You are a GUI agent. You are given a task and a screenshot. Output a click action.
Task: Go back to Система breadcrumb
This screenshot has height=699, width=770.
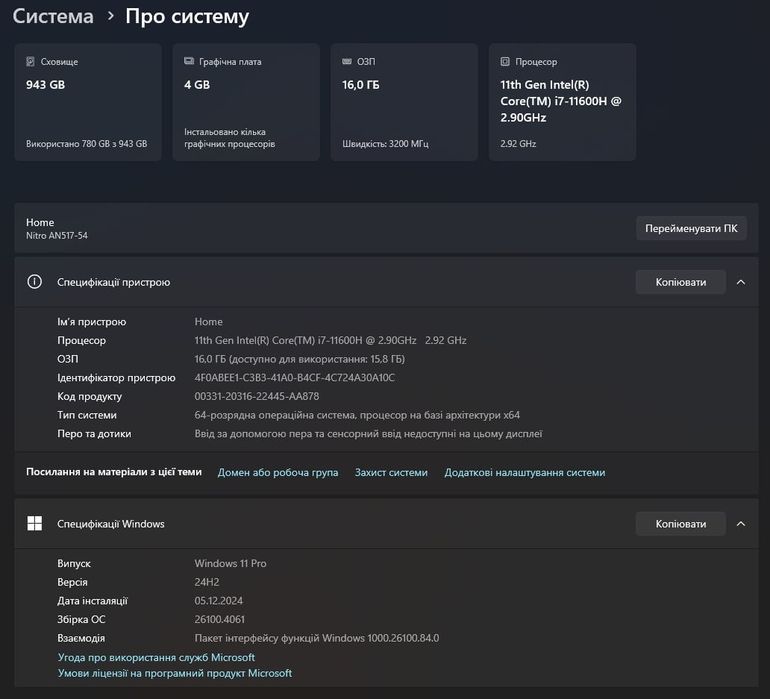pyautogui.click(x=53, y=17)
